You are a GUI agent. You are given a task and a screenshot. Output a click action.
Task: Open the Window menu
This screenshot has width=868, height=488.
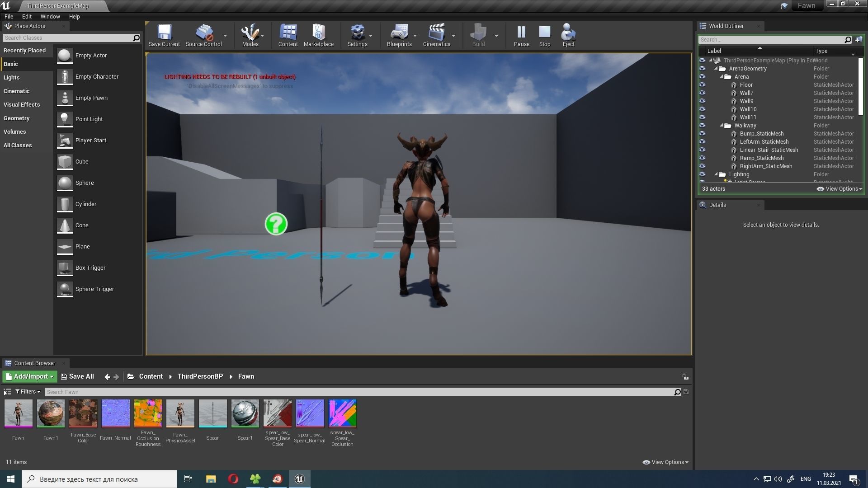click(50, 16)
